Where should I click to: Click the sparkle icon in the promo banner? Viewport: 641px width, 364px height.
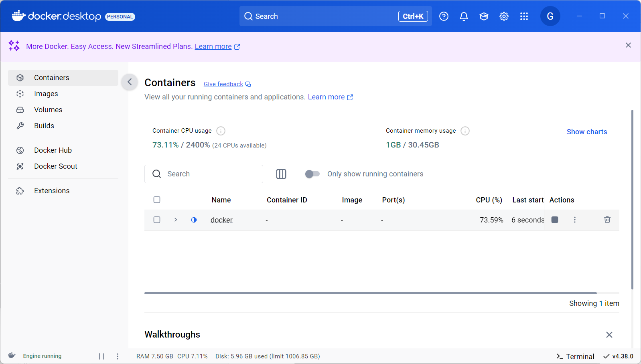coord(14,46)
